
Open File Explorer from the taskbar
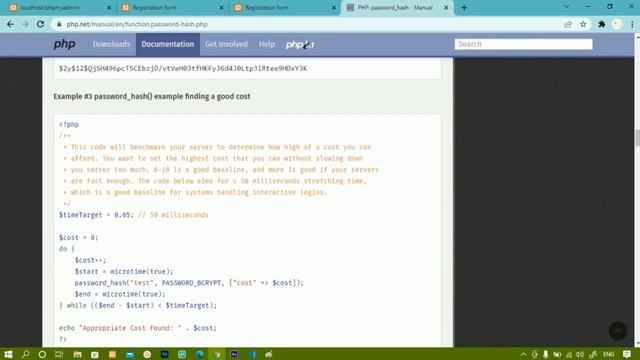pos(77,354)
